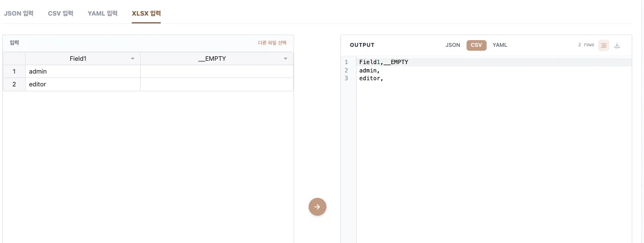Screen dimensions: 644x243
Task: Switch output format to JSON
Action: [x=453, y=45]
